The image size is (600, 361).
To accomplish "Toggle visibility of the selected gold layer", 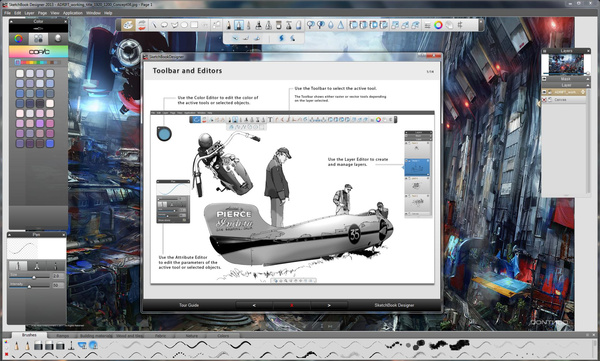I will (x=544, y=92).
